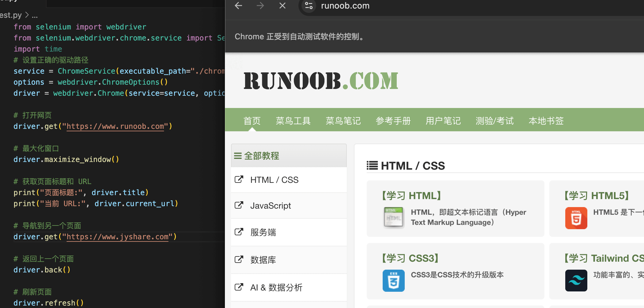The image size is (644, 308).
Task: Select the 首页 navigation tab
Action: [x=252, y=121]
